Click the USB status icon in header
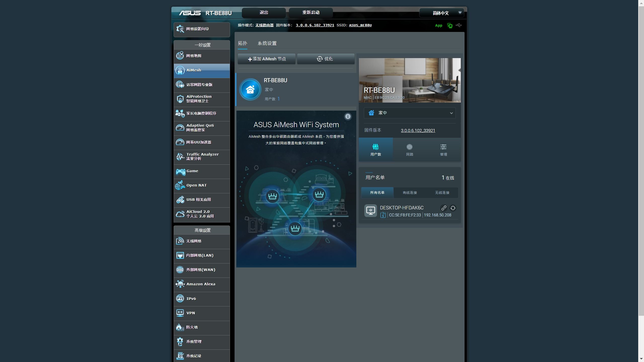 [459, 25]
